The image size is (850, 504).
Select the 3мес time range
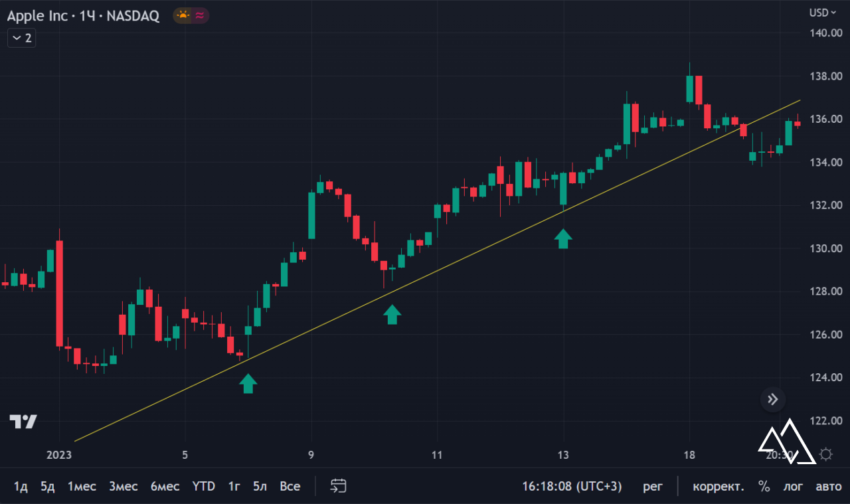tap(124, 486)
